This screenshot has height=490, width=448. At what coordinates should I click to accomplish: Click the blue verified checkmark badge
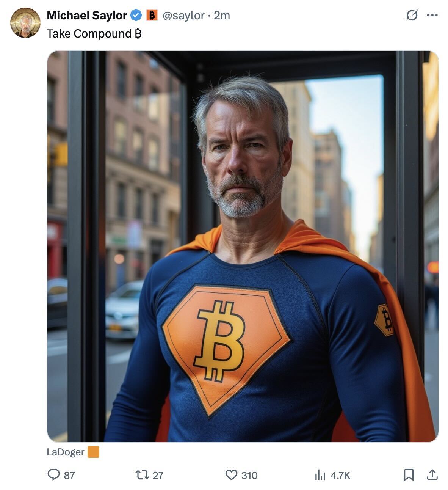(136, 16)
